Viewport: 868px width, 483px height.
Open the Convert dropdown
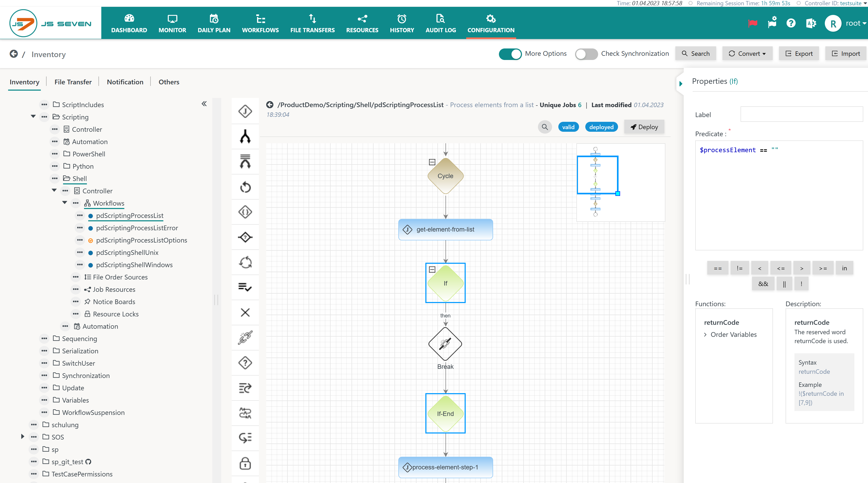pos(747,54)
